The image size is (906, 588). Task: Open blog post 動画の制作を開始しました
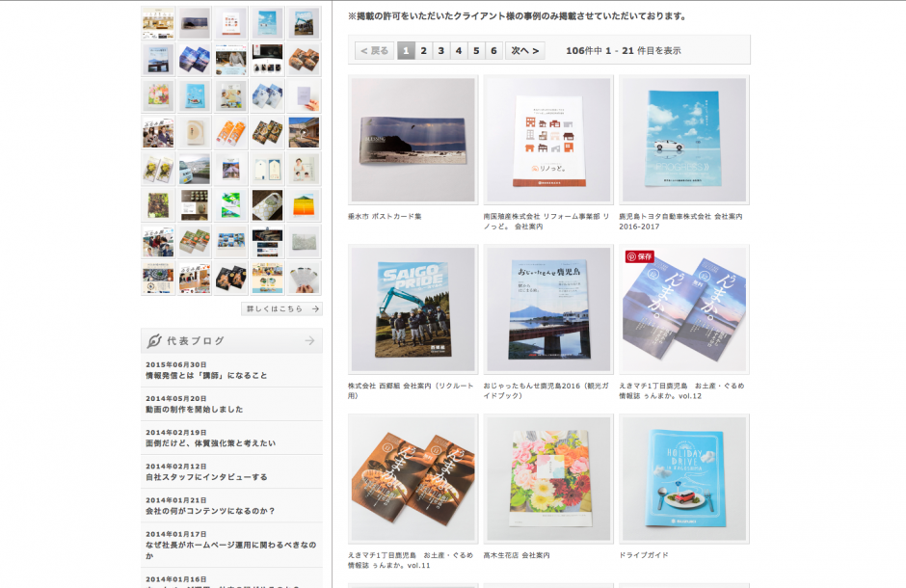[x=195, y=409]
